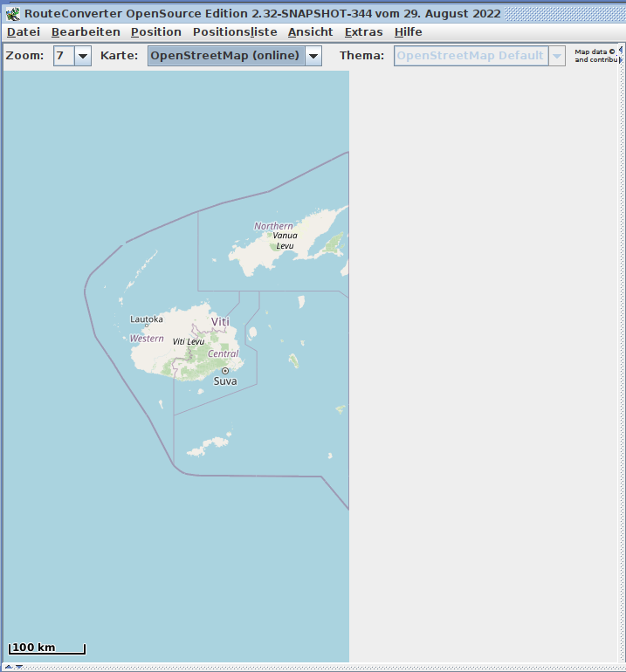The width and height of the screenshot is (626, 672).
Task: Expand the Karte map source dropdown
Action: [x=313, y=56]
